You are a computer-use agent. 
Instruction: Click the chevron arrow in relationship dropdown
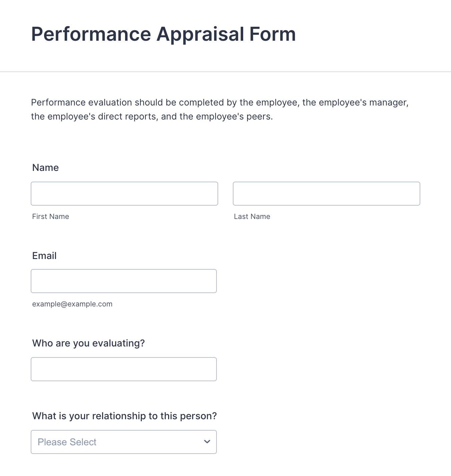click(207, 442)
